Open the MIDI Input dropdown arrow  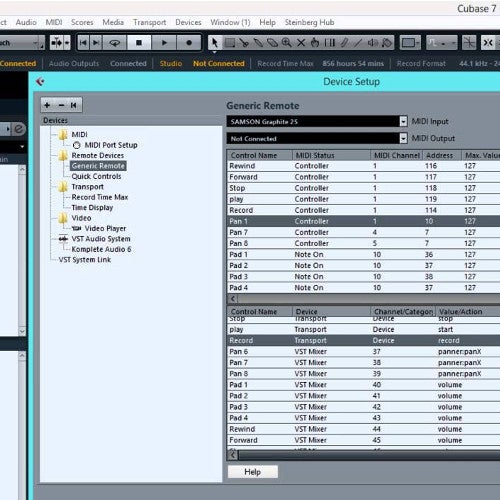[403, 121]
